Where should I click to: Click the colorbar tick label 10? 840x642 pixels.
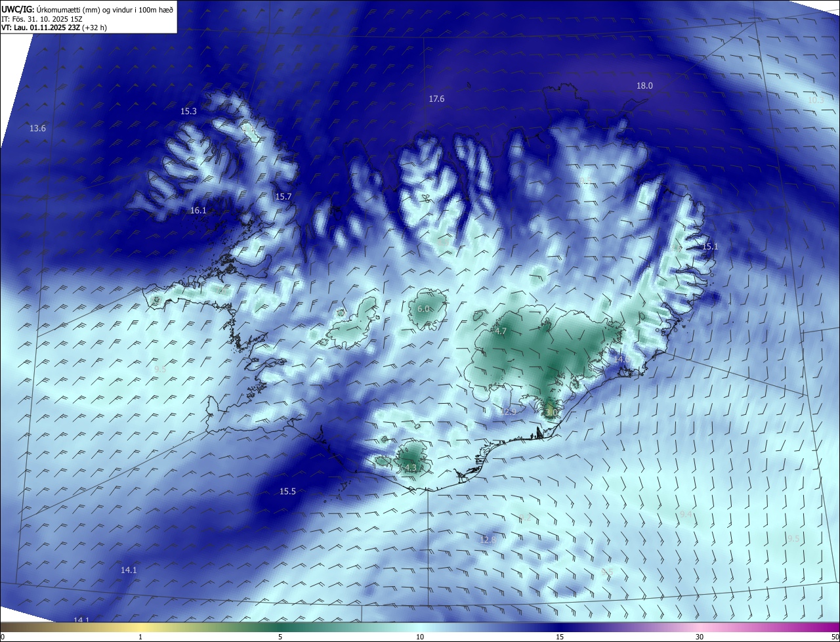(420, 637)
